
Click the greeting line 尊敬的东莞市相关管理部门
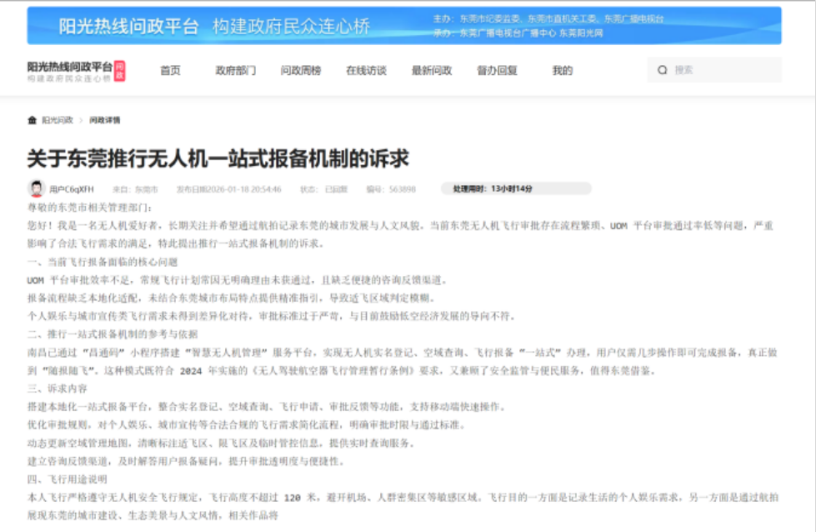pos(90,208)
